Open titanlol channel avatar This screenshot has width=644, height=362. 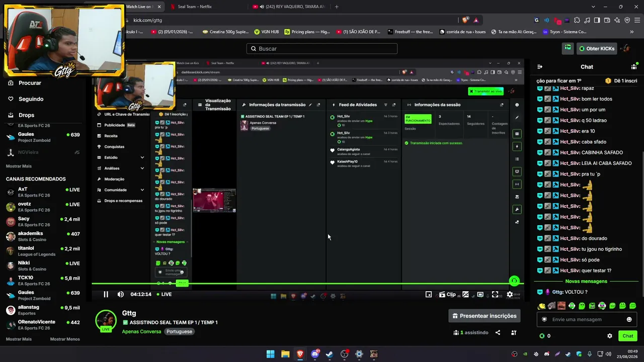(11, 251)
